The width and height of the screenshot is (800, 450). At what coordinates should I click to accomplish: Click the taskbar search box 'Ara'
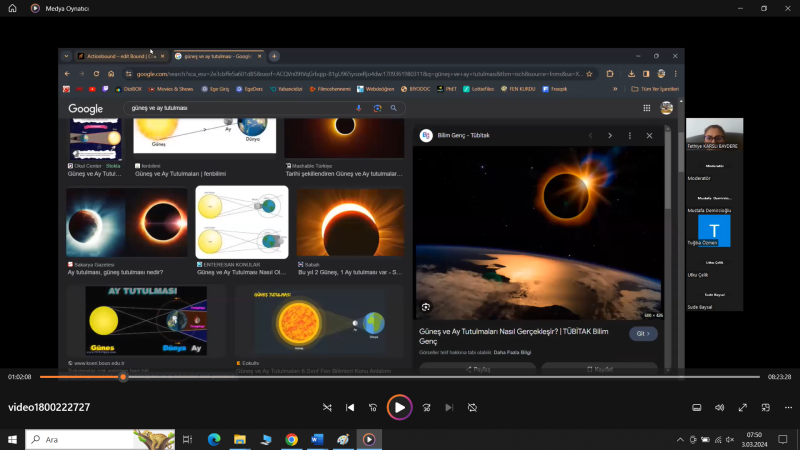click(x=100, y=439)
